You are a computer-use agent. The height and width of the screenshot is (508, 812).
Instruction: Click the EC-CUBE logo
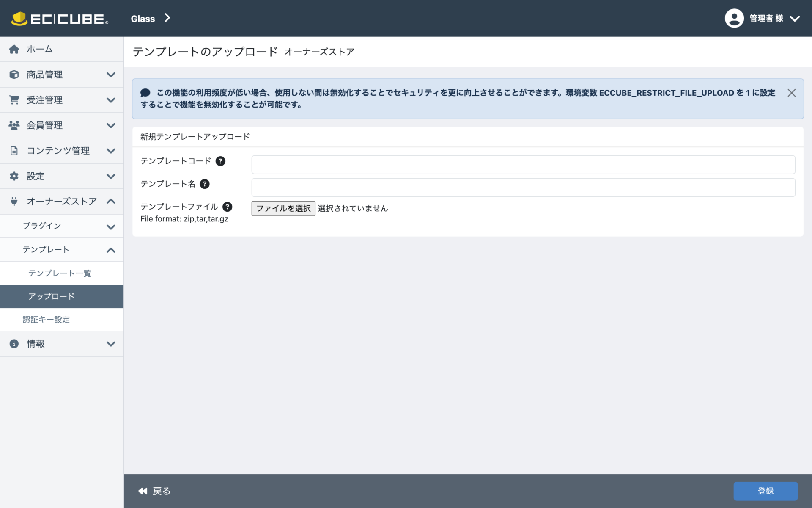60,19
